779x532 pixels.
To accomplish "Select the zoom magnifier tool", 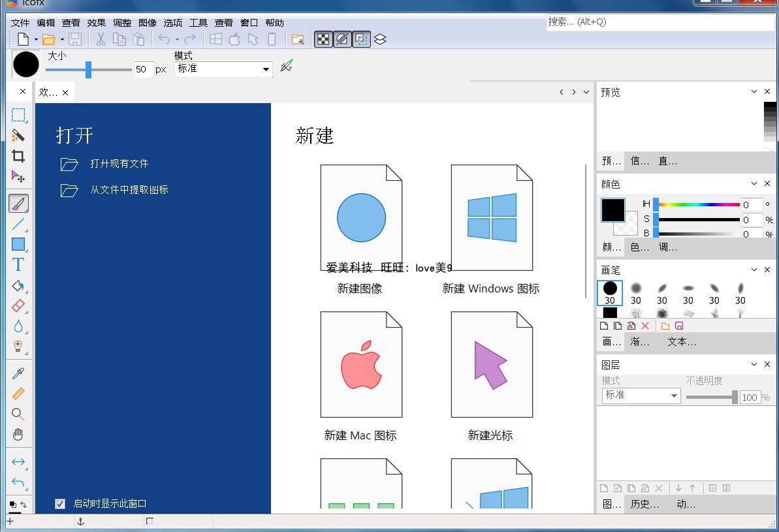I will (18, 415).
